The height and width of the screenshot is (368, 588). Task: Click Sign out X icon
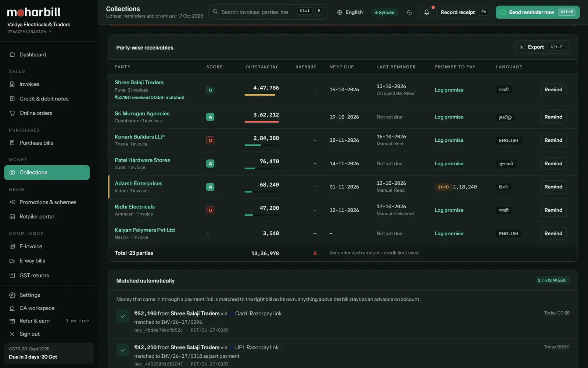12,334
